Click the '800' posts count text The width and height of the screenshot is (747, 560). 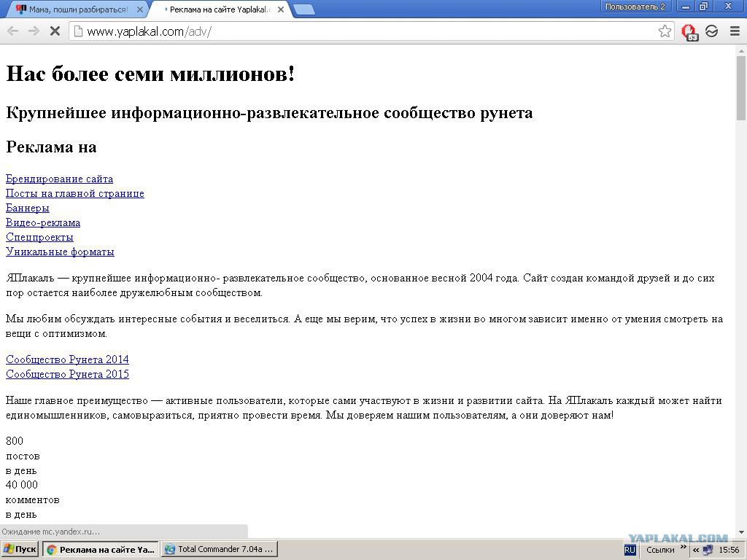tap(15, 441)
